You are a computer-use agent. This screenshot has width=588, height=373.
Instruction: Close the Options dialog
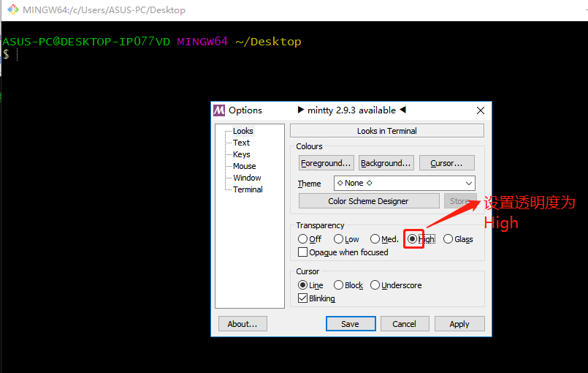480,110
